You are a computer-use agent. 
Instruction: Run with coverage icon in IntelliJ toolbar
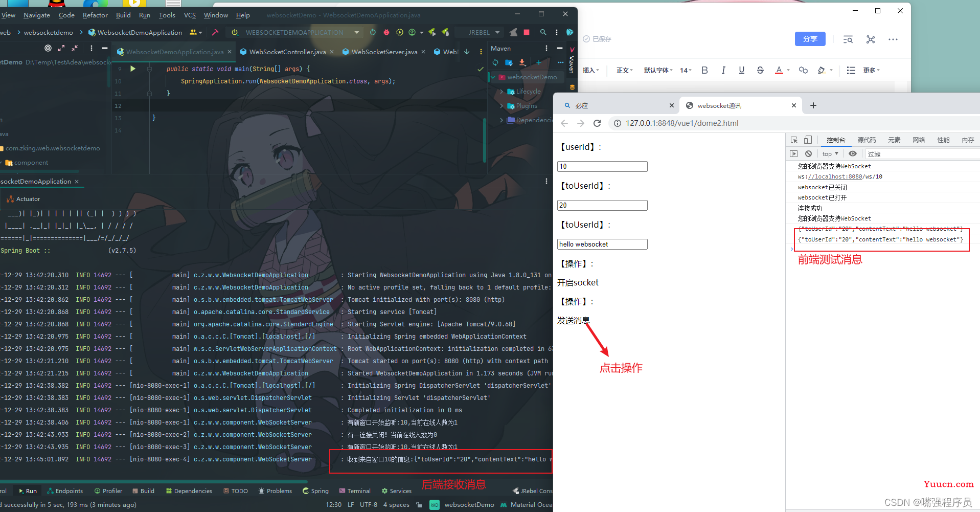[x=400, y=32]
